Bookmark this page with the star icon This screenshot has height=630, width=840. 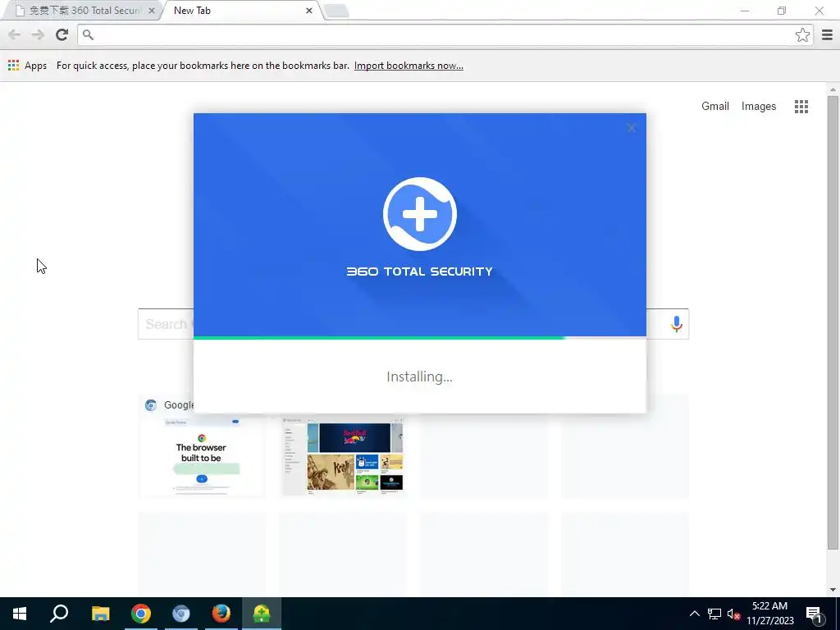(802, 34)
